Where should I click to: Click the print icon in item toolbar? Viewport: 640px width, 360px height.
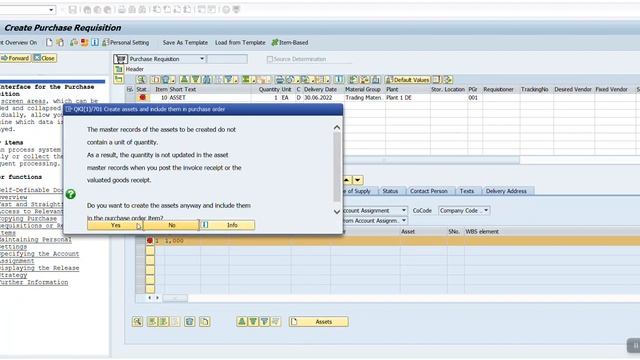(279, 80)
